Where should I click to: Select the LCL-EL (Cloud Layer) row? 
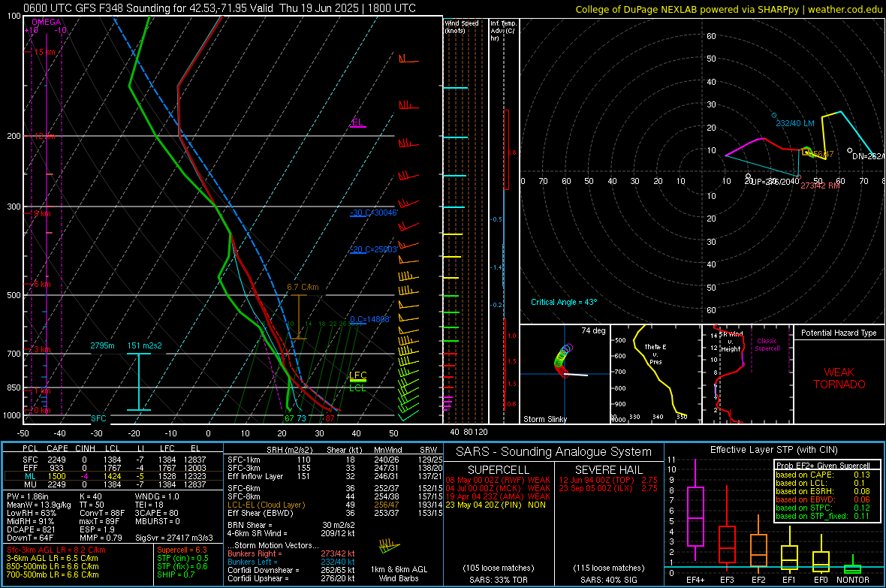(x=335, y=505)
